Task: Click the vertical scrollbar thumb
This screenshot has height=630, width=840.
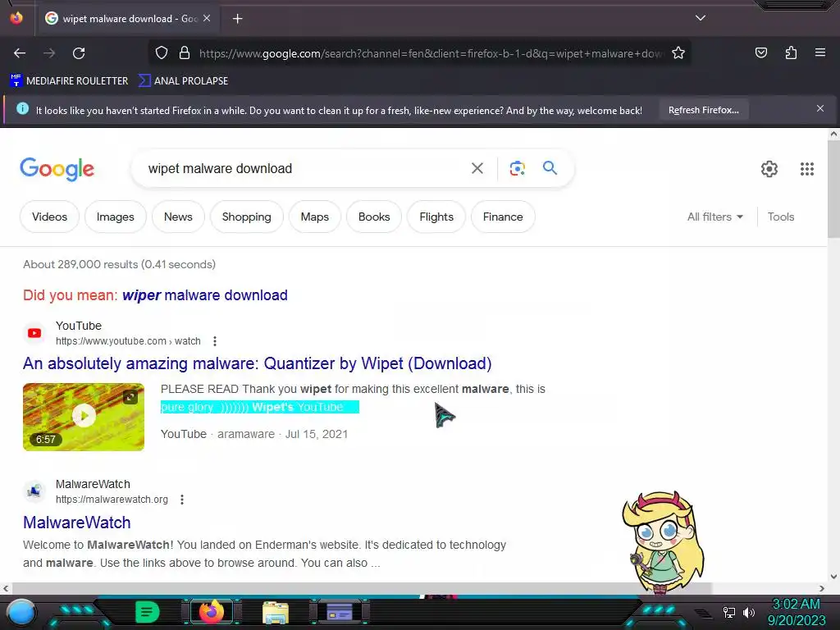Action: (833, 189)
